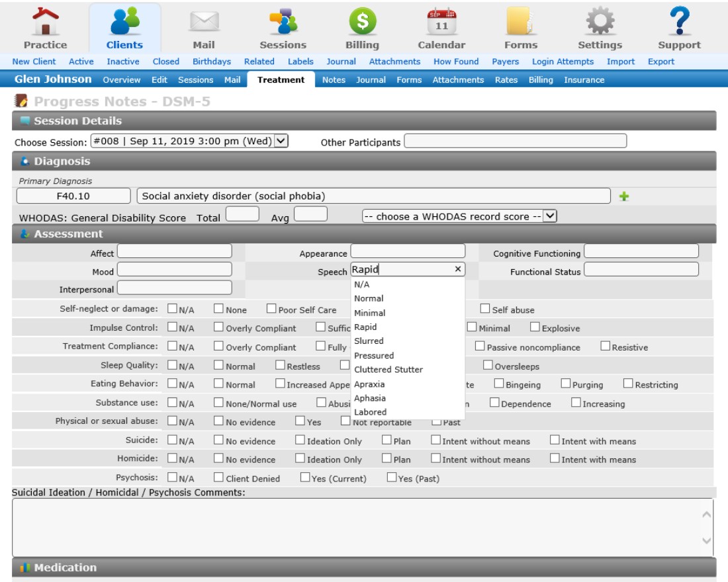Click the Export link
Screen dimensions: 728x582
(661, 62)
